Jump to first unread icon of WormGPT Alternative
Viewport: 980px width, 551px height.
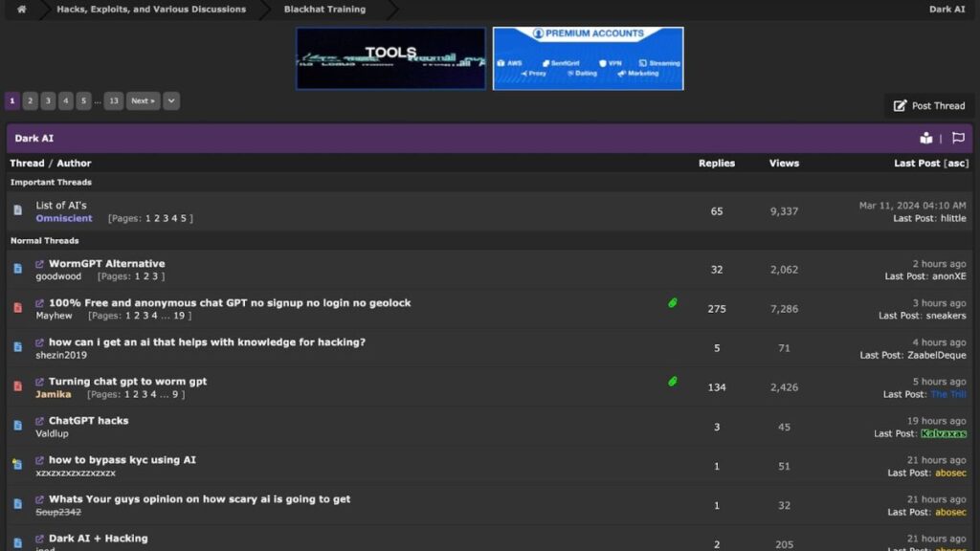pos(39,264)
